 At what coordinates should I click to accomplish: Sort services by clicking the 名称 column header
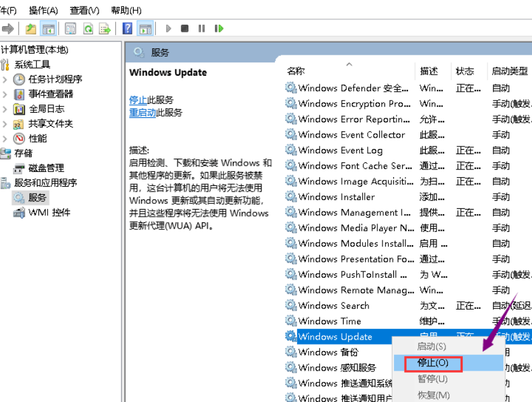click(295, 71)
